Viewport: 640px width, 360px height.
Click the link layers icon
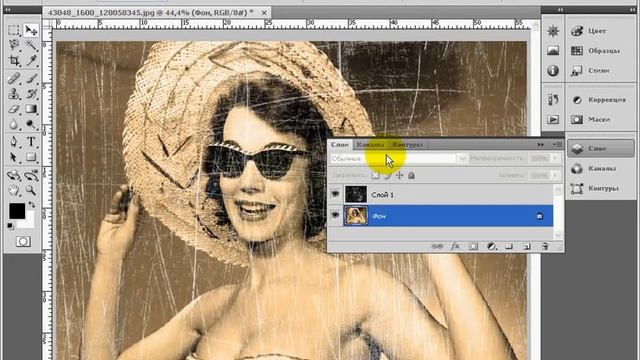[x=437, y=246]
